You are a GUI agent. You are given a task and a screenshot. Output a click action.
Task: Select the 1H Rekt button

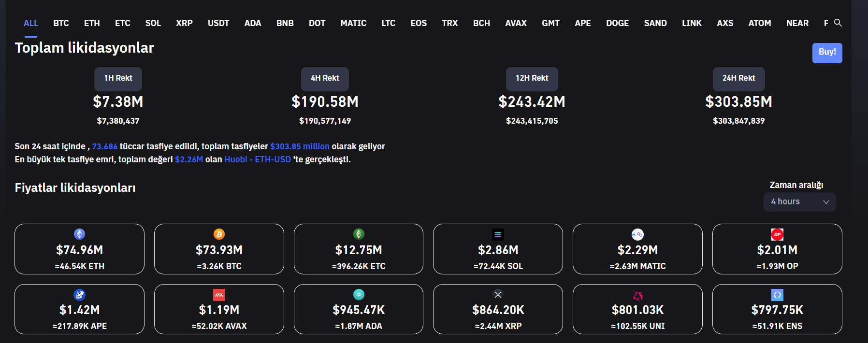tap(118, 78)
